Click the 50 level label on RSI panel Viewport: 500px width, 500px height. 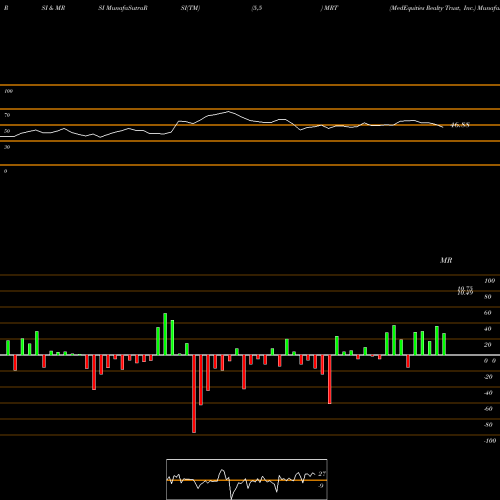7,131
